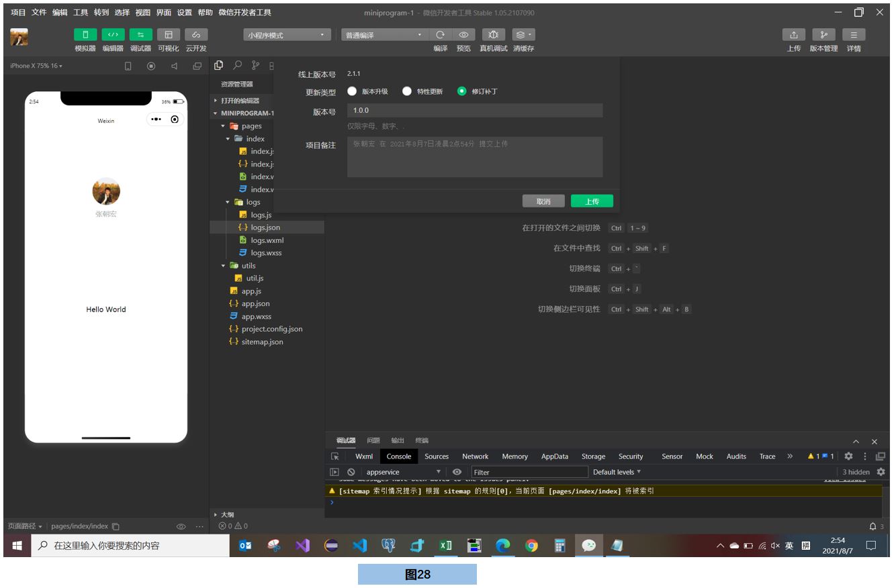
Task: Switch to the Wxml tab
Action: coord(364,456)
